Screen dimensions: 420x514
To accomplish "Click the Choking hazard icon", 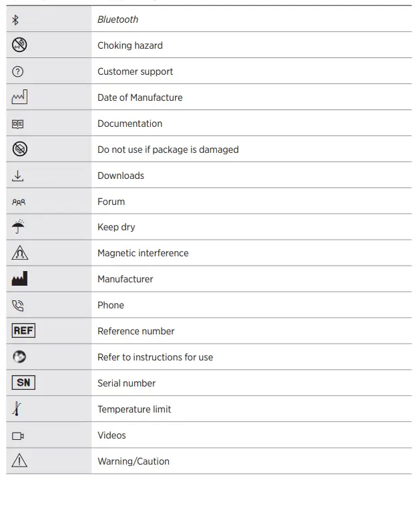I will click(x=19, y=45).
